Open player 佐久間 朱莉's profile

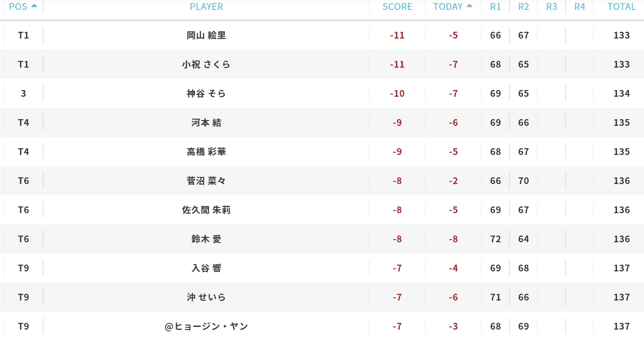coord(206,210)
